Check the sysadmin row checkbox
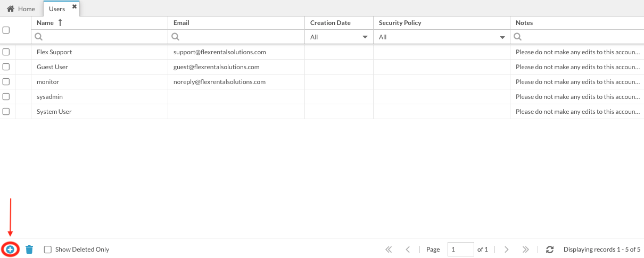This screenshot has height=258, width=644. 6,97
